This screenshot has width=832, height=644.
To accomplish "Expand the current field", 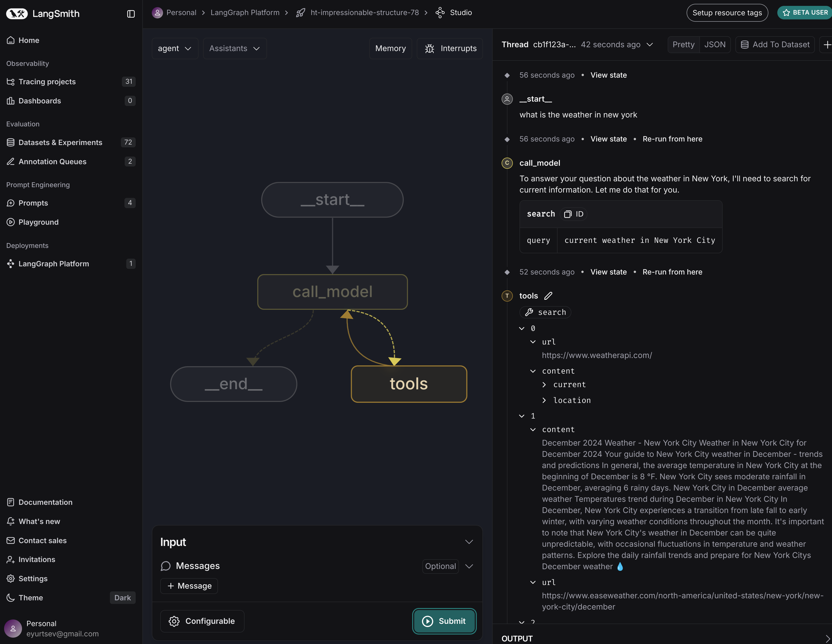I will click(544, 384).
